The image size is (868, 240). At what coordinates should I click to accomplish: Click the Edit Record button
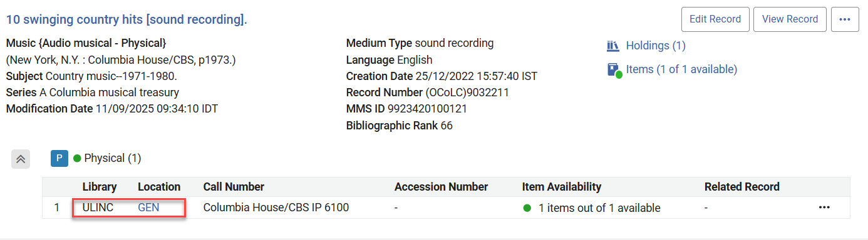(715, 19)
